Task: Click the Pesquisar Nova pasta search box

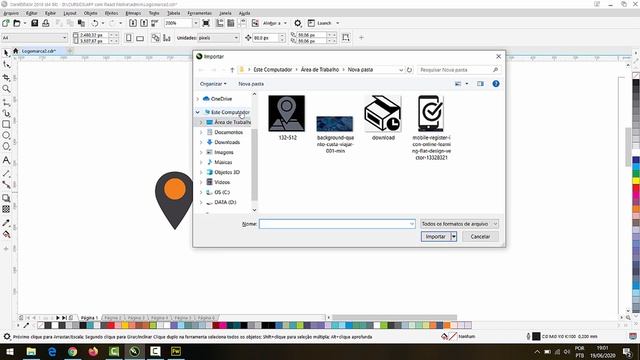Action: [459, 70]
